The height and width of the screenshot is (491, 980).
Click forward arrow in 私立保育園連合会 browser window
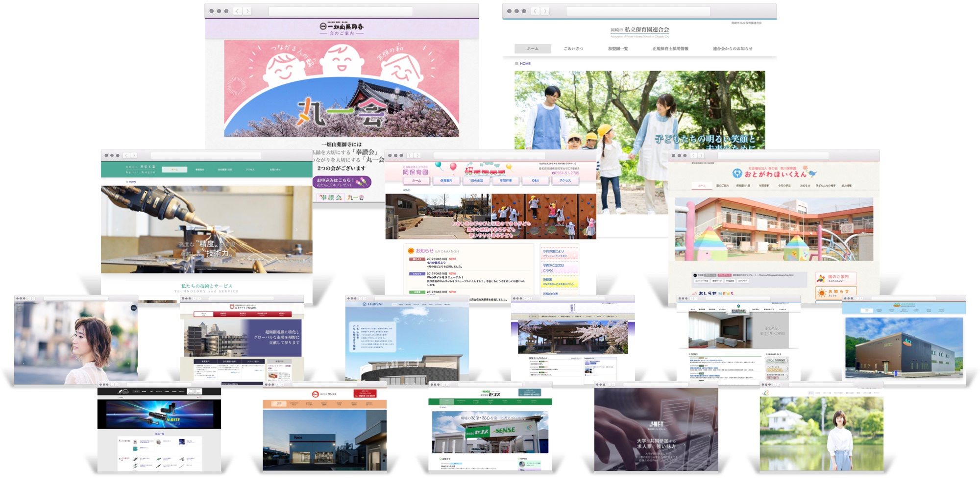point(545,11)
